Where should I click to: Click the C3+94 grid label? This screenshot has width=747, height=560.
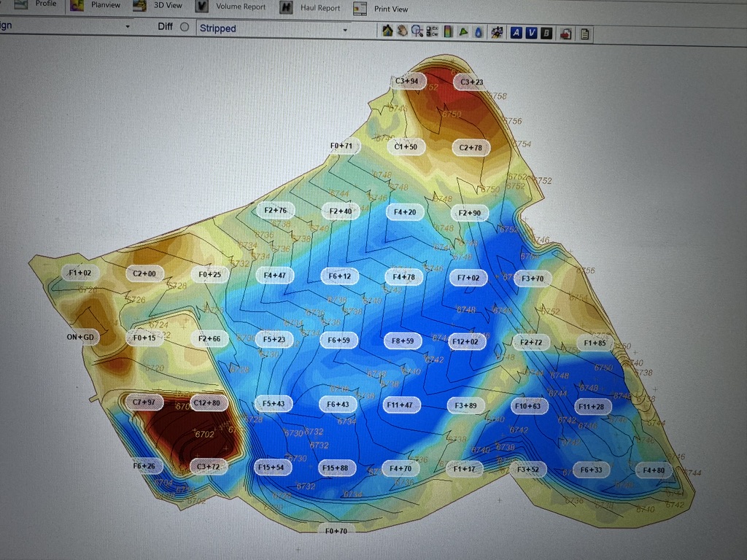[x=407, y=81]
